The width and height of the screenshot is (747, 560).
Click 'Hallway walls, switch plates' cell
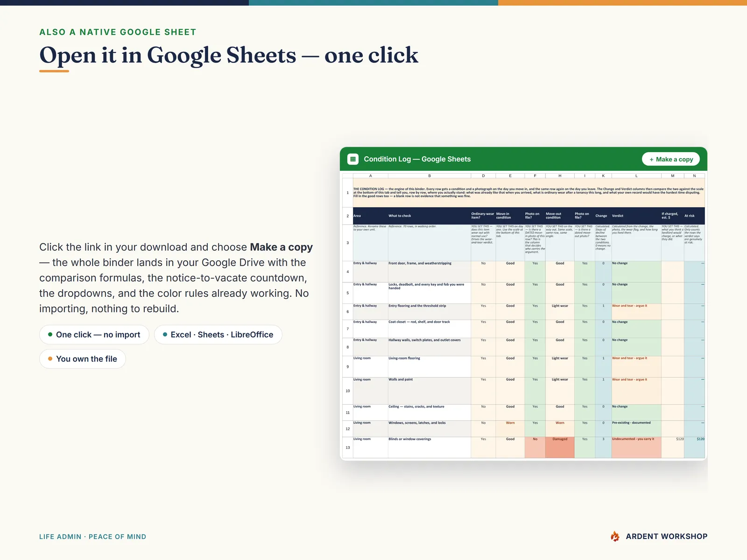(429, 347)
